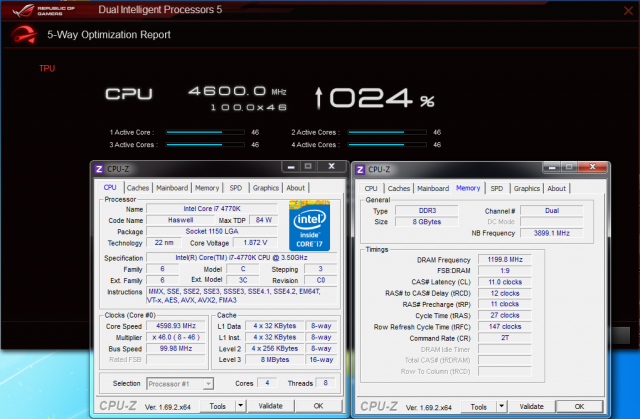Image resolution: width=640 pixels, height=419 pixels.
Task: Click the Core Speed value 4598.93 MHz
Action: (x=176, y=326)
